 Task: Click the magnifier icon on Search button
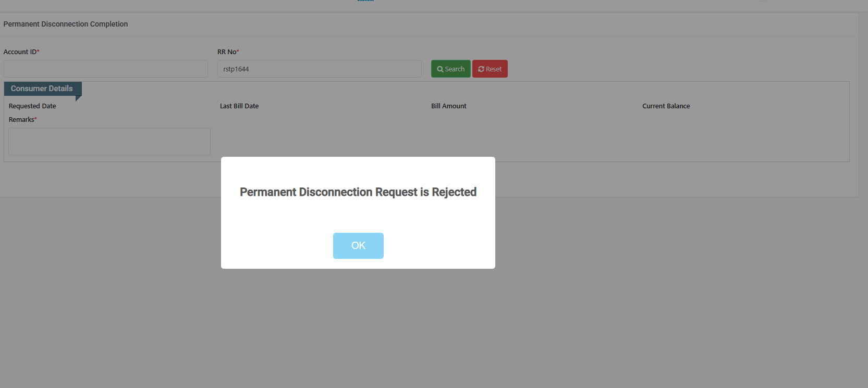click(x=441, y=69)
